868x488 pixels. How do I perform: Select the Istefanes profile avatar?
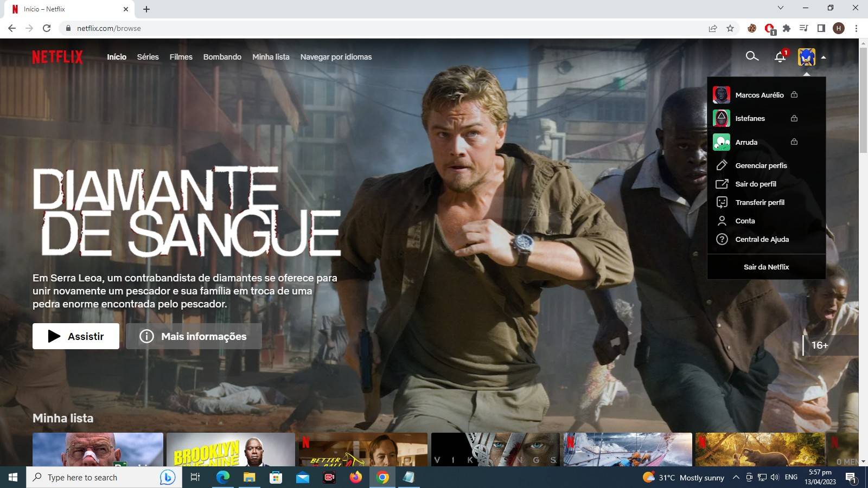(721, 118)
